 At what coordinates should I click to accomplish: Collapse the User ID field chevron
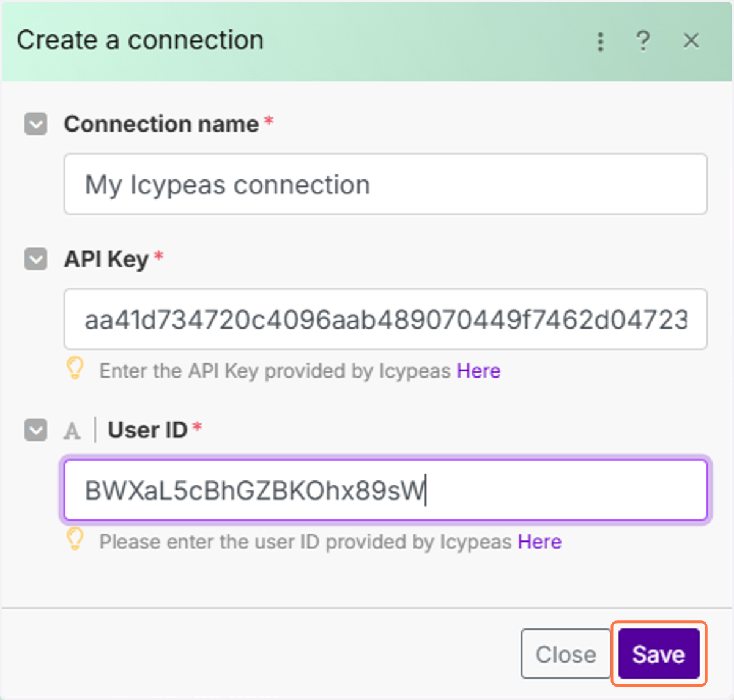36,430
